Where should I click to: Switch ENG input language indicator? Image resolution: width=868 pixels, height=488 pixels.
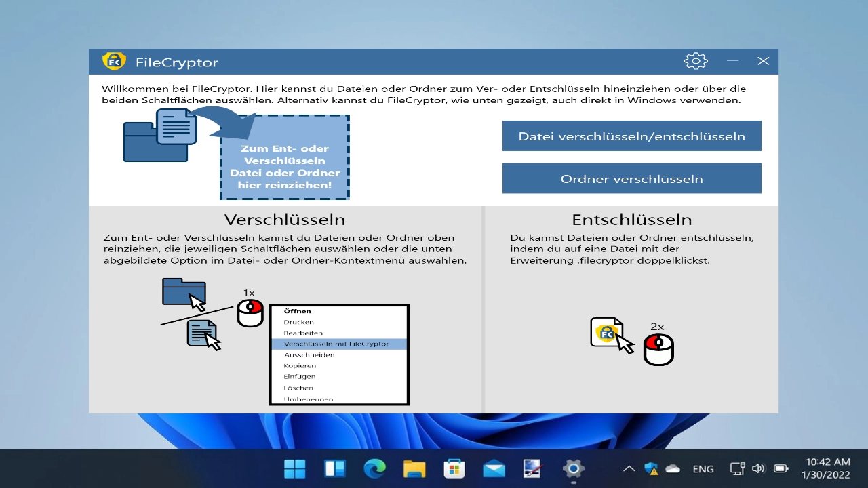click(703, 468)
